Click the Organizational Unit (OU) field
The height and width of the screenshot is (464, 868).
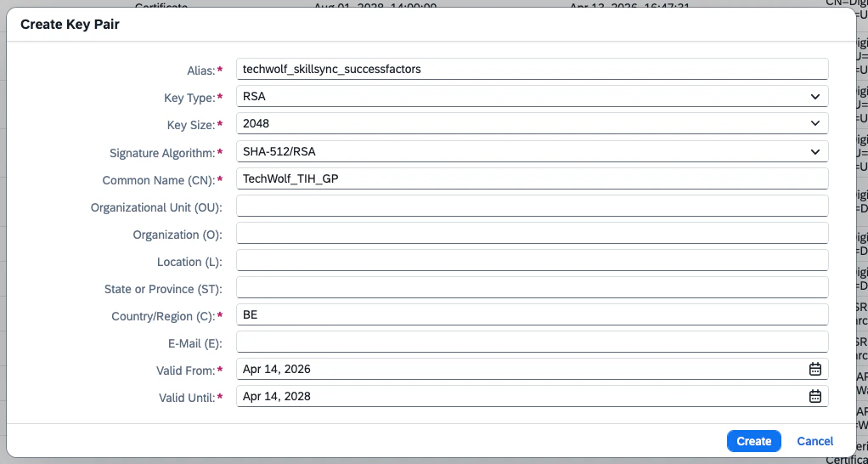[532, 206]
